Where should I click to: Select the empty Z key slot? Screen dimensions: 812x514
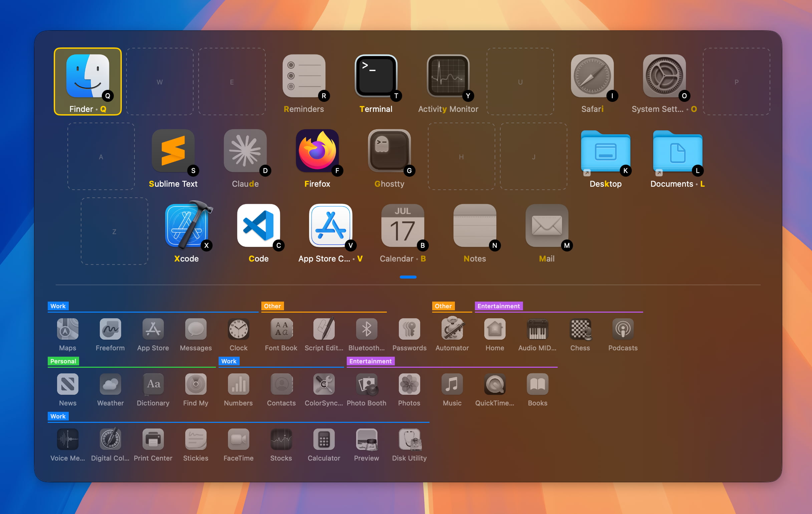click(x=114, y=231)
